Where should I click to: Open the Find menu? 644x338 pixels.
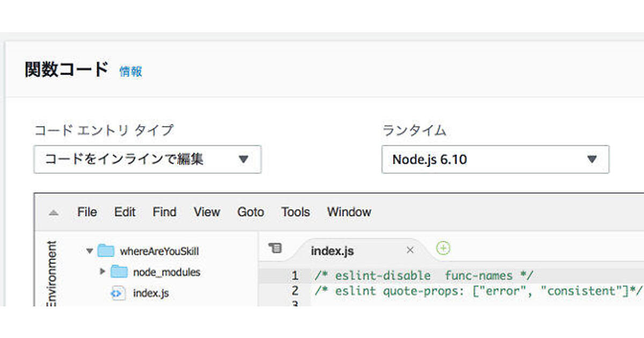(164, 212)
